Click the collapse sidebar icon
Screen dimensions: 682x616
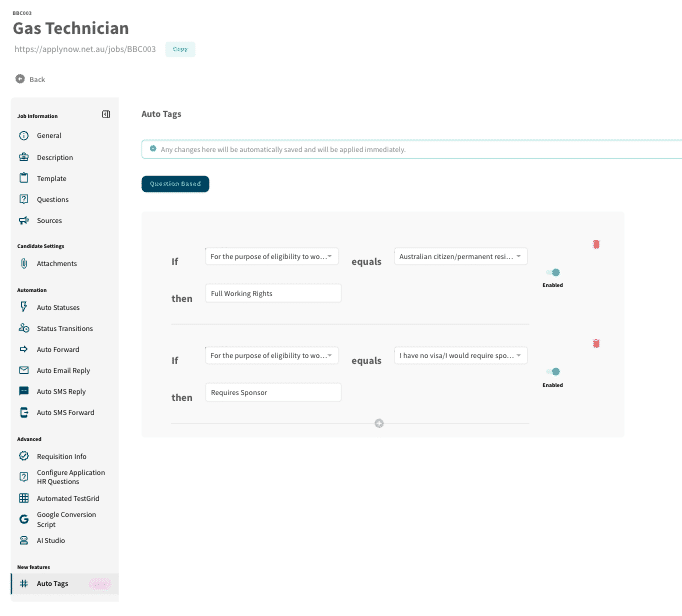pos(106,115)
